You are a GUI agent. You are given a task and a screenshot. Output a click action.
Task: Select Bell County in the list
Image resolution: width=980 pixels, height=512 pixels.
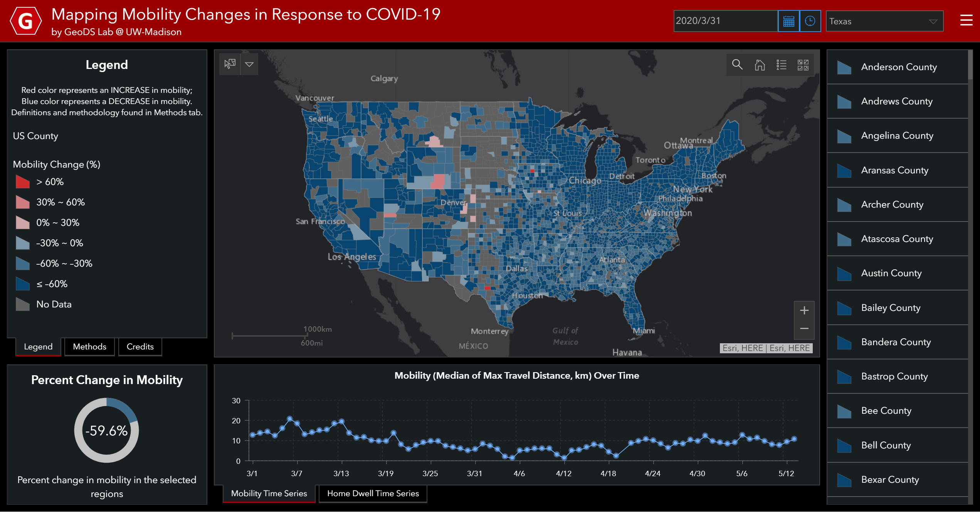pyautogui.click(x=898, y=445)
